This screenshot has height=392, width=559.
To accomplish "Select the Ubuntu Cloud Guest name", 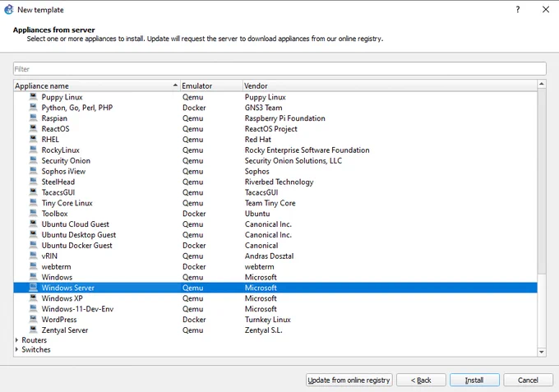I will tap(76, 224).
